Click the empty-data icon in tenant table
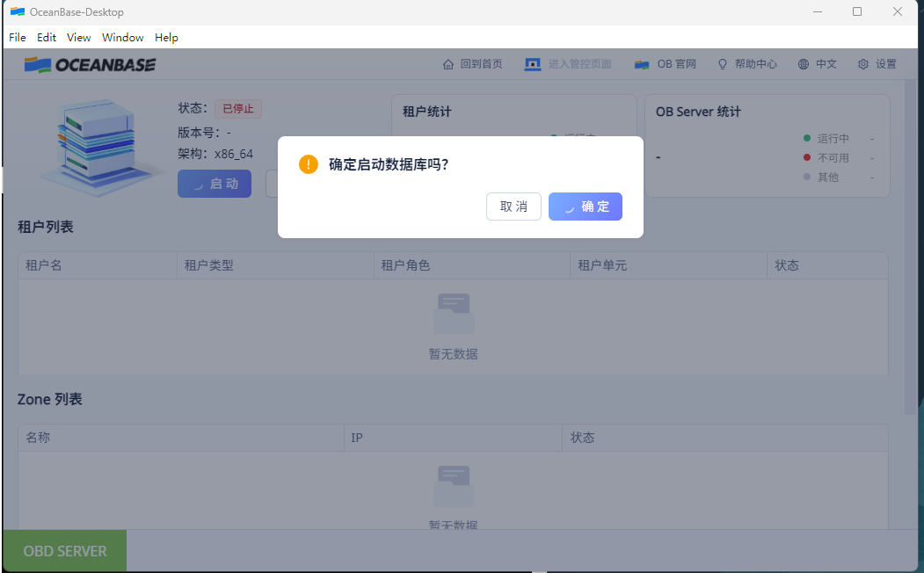The image size is (924, 573). coord(454,314)
